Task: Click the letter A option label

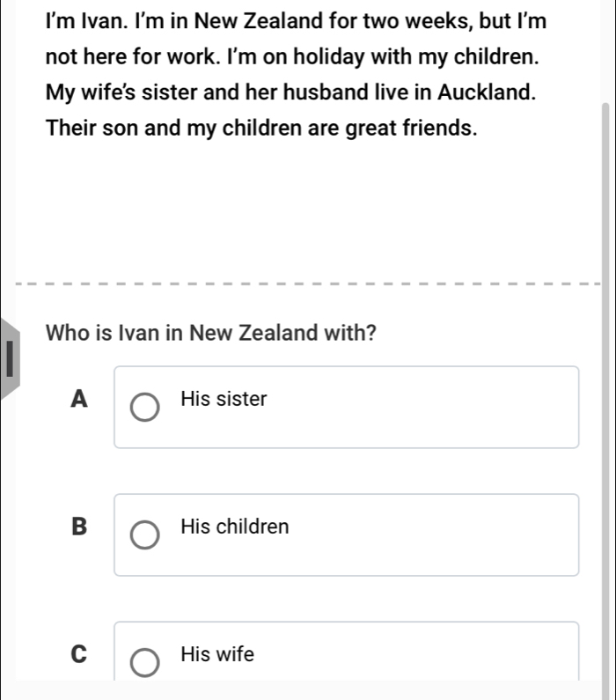Action: point(80,400)
